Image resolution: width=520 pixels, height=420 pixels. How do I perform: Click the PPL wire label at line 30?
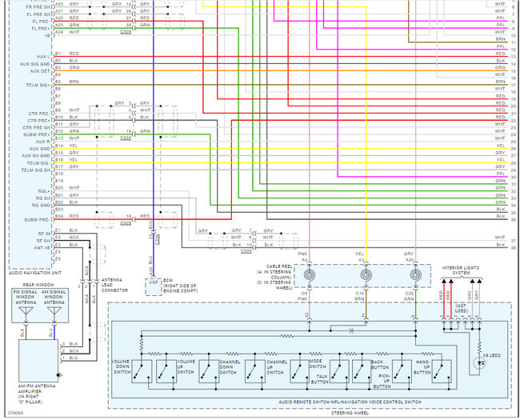click(501, 174)
